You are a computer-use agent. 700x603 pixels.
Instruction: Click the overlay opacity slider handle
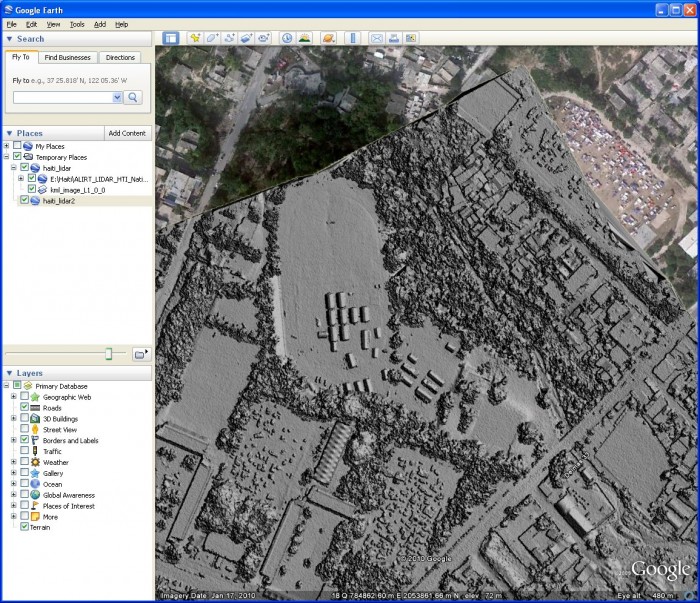(108, 354)
